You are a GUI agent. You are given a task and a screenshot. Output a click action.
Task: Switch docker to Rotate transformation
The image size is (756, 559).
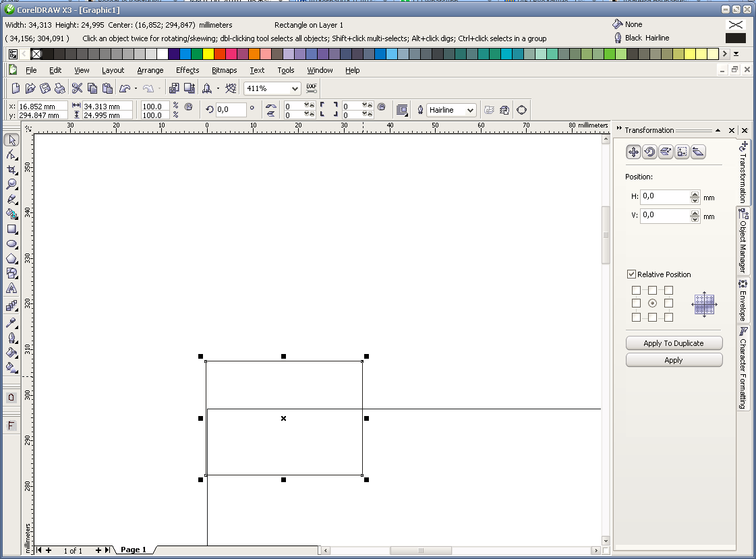649,152
